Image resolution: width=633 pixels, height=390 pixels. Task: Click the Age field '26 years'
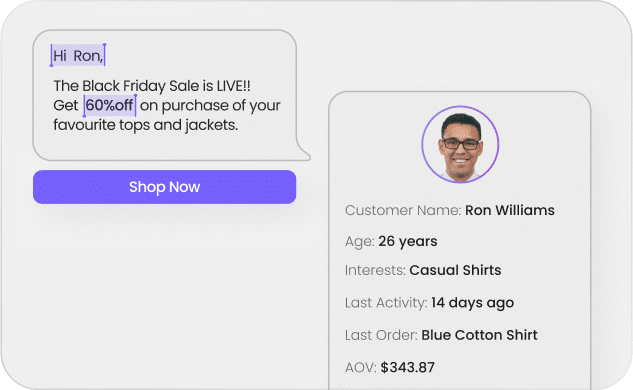(x=407, y=241)
